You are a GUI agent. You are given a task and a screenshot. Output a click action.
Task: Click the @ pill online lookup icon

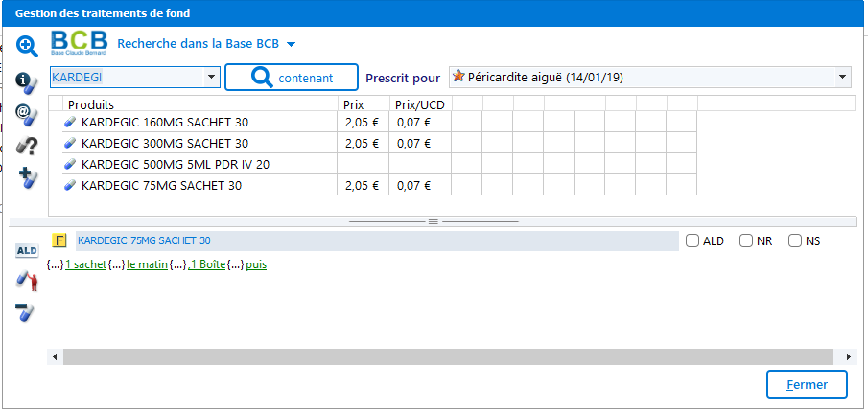coord(27,114)
